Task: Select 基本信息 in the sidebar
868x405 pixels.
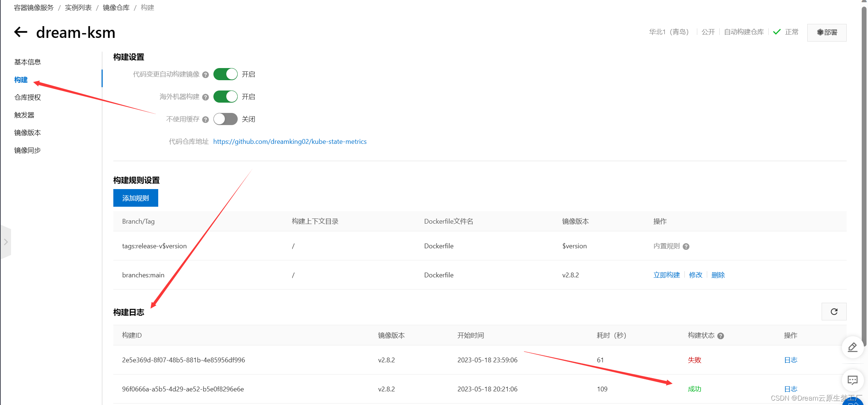Action: pyautogui.click(x=28, y=62)
